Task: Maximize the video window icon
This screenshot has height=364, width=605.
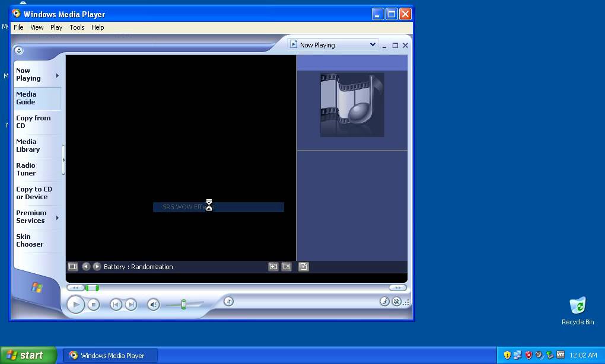Action: (x=273, y=266)
